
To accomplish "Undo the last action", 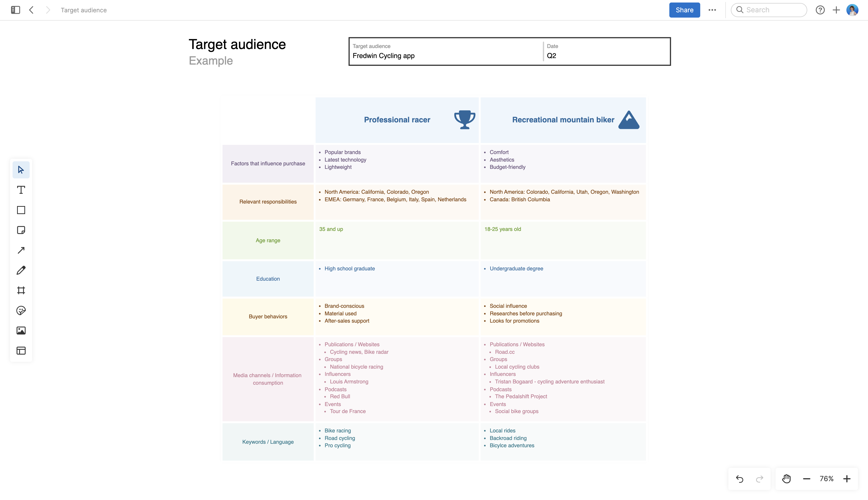I will pyautogui.click(x=739, y=478).
